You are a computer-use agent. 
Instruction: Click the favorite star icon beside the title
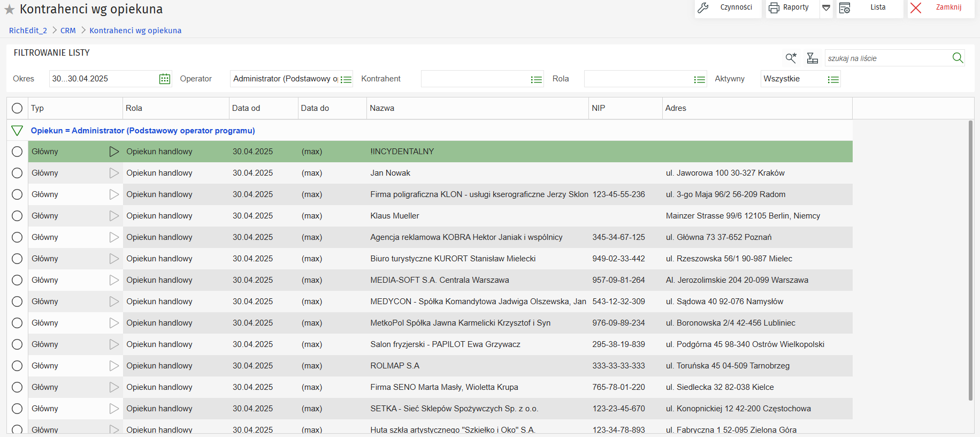[x=9, y=10]
